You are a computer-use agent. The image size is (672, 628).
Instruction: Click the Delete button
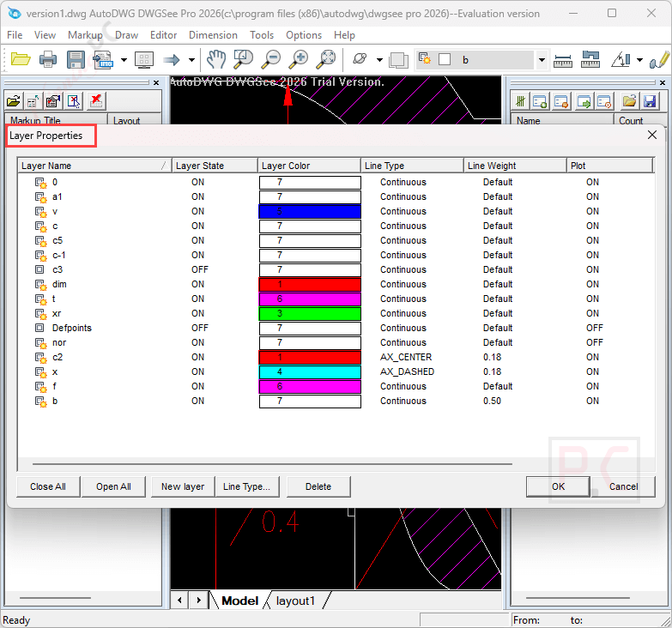[318, 486]
